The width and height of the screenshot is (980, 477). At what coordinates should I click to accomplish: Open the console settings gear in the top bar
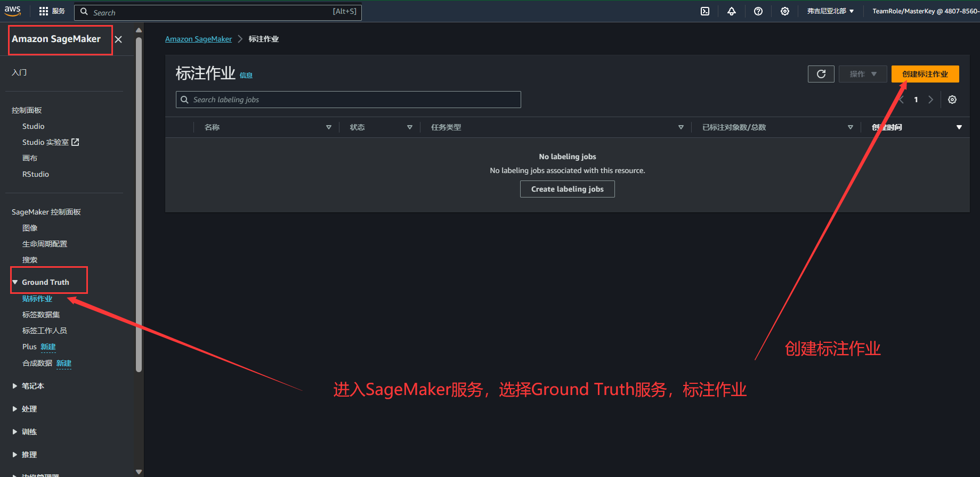(x=785, y=11)
